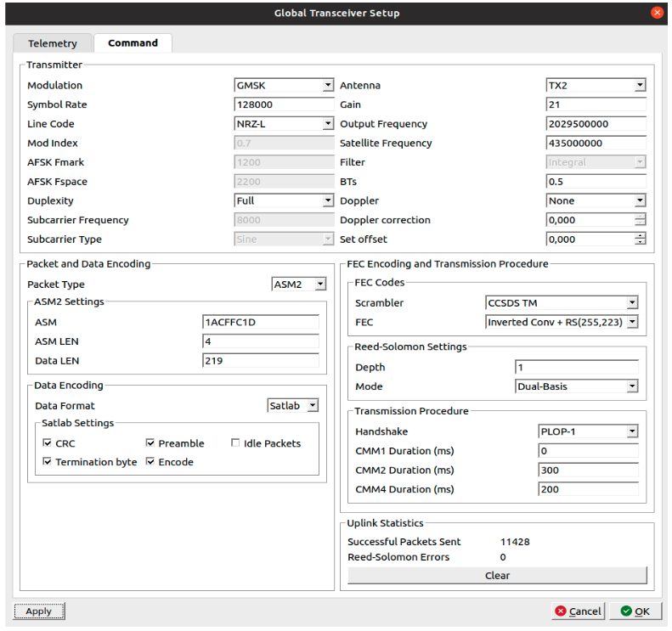672x631 pixels.
Task: Expand the Duplexity dropdown set to Full
Action: [284, 200]
